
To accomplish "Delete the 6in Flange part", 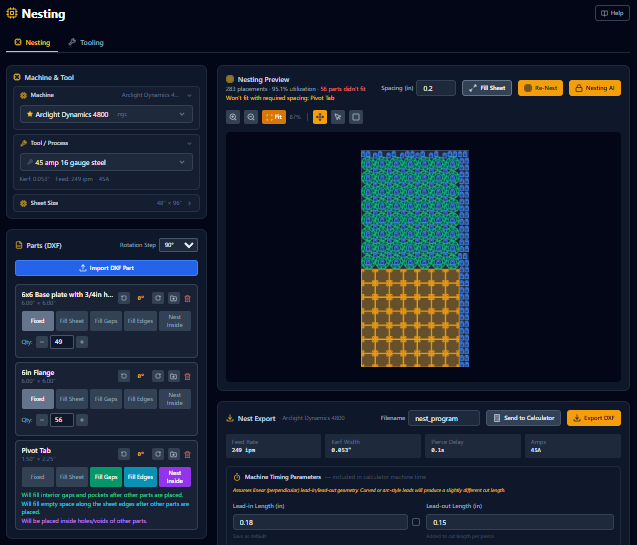I will click(x=188, y=376).
